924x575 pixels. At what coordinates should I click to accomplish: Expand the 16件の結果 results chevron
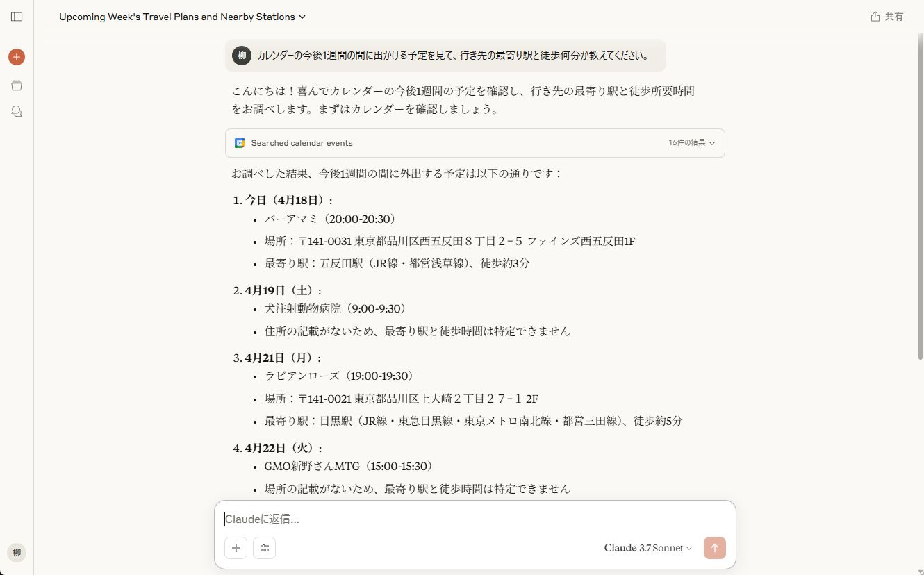712,143
